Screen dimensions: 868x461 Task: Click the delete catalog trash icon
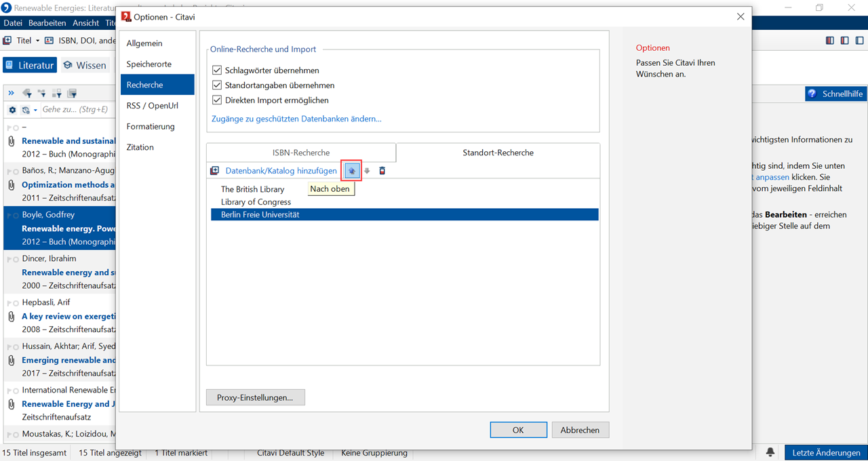(382, 171)
